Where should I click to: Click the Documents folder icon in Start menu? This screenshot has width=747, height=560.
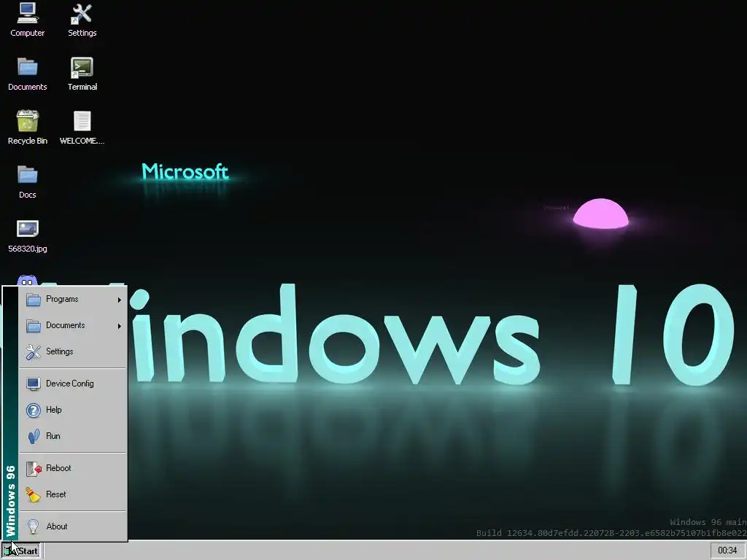(x=34, y=326)
